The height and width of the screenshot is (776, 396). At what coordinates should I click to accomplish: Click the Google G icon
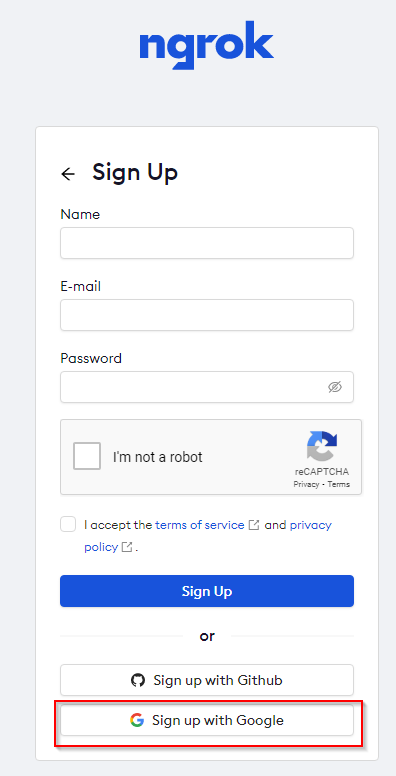click(x=137, y=720)
